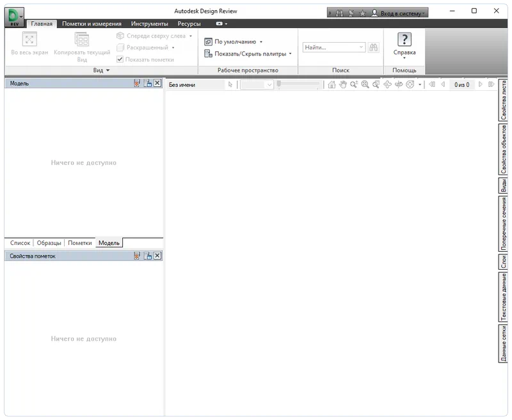Open the Поперечные сечения side tab

(x=503, y=224)
